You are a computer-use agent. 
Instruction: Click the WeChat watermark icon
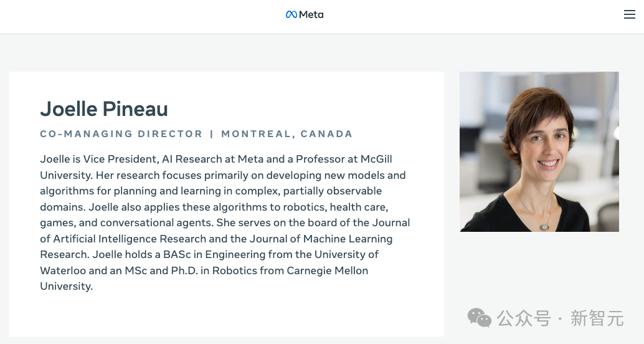click(x=480, y=318)
